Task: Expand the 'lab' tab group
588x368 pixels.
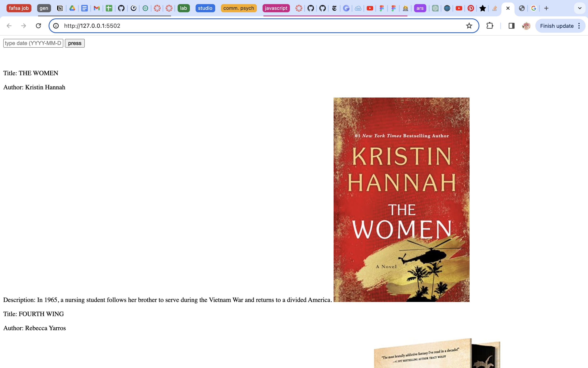Action: [184, 8]
